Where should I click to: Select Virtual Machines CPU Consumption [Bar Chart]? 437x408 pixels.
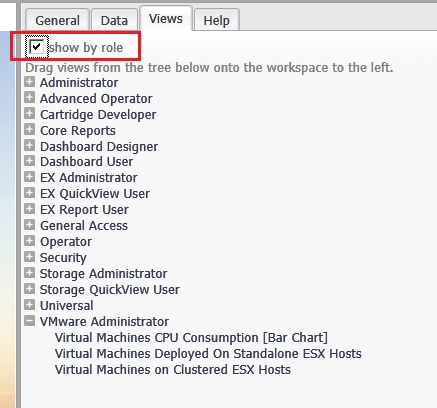(x=191, y=338)
